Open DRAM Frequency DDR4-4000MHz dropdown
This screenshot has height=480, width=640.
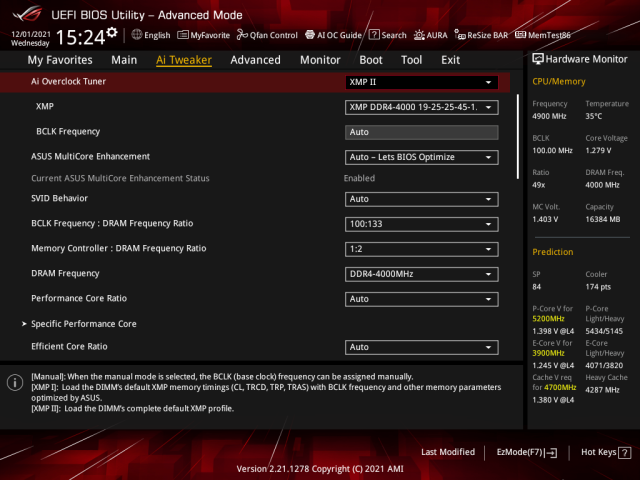[x=421, y=274]
